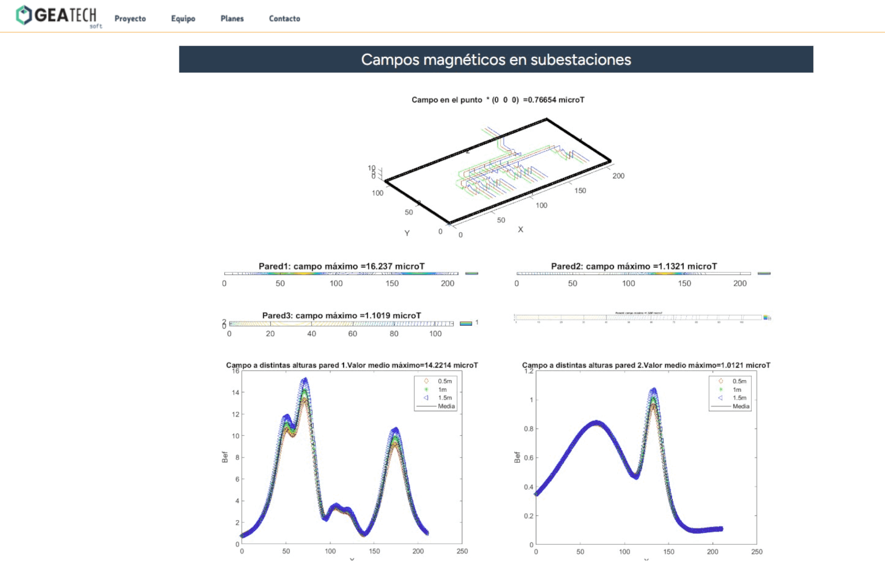The image size is (885, 588).
Task: Click the 1.5m triangle marker in pared 1 legend
Action: click(426, 398)
